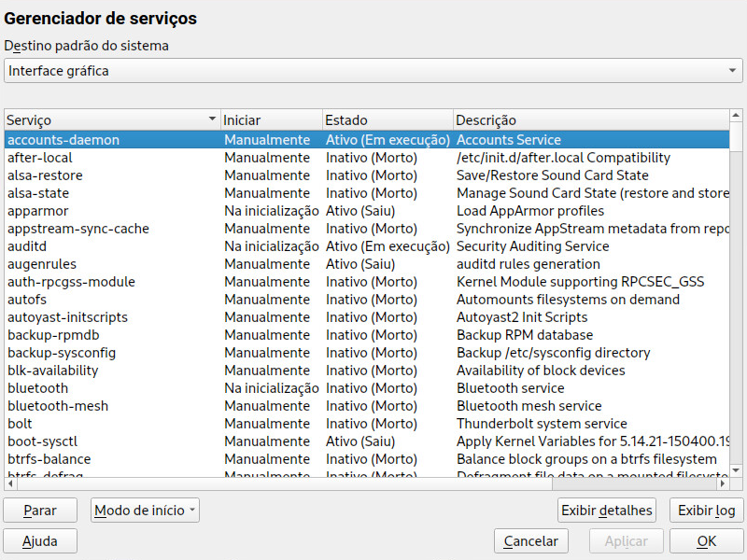Click 'Ativo (Saiu)' state in apparmor row
Screen dimensions: 747x560
[360, 211]
